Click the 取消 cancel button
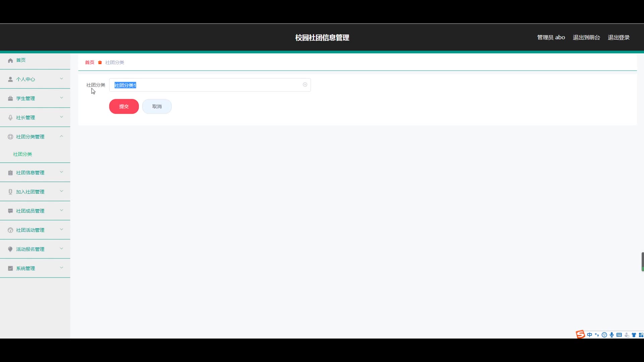The image size is (644, 362). (157, 107)
